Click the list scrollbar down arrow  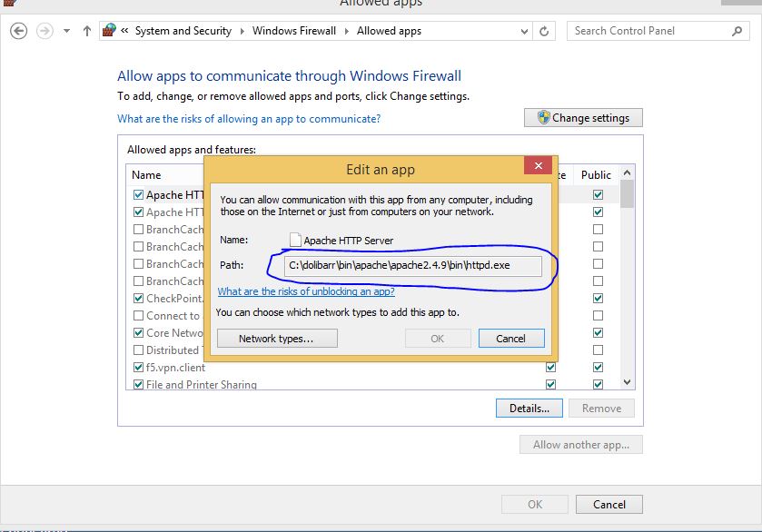point(627,382)
